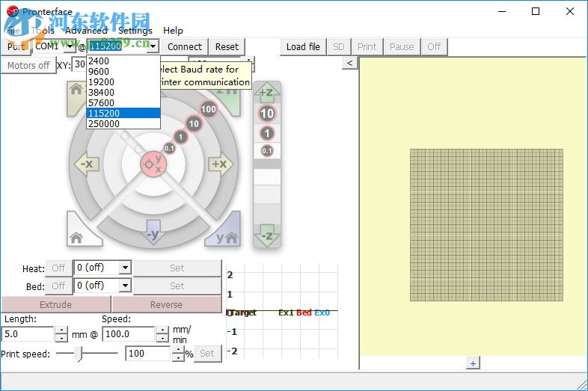Image resolution: width=588 pixels, height=391 pixels.
Task: Open the Tools menu
Action: point(43,31)
